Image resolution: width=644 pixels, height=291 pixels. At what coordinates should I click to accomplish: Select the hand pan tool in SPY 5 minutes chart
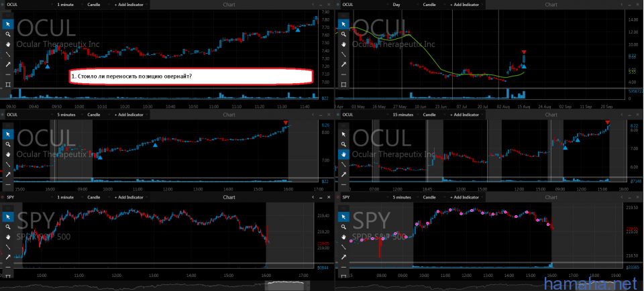click(x=343, y=237)
